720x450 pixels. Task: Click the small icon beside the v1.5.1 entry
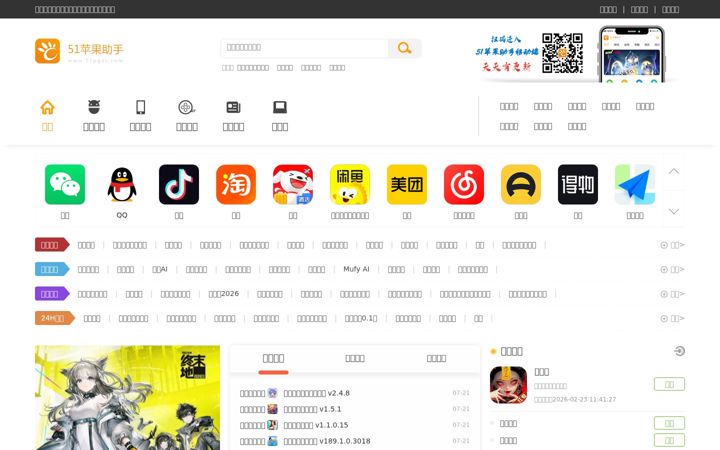(x=273, y=409)
